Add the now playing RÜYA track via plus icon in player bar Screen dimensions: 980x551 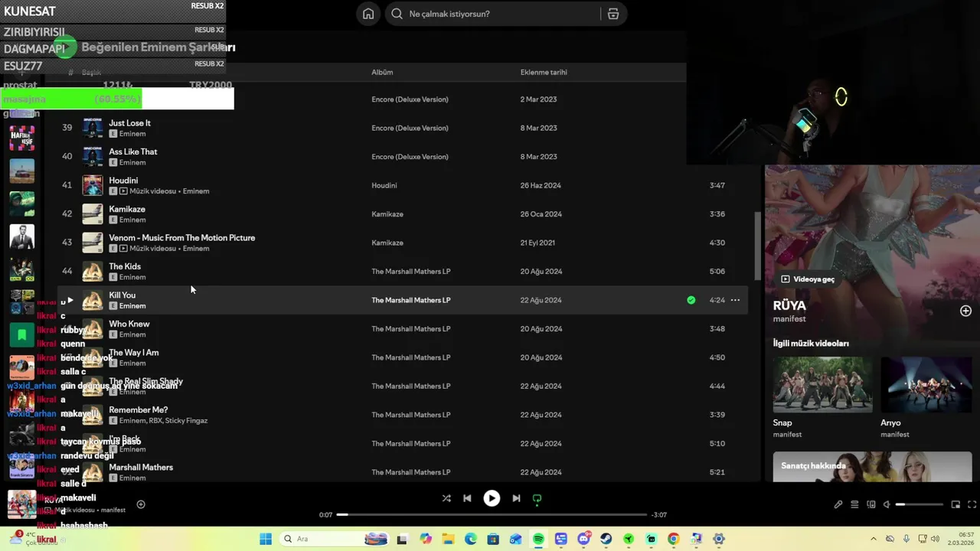(141, 504)
